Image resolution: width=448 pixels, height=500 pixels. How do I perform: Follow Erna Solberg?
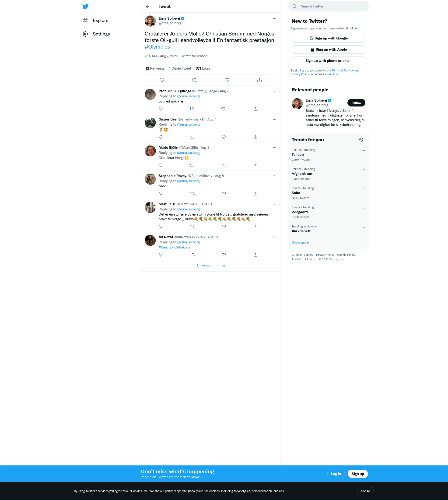tap(356, 103)
